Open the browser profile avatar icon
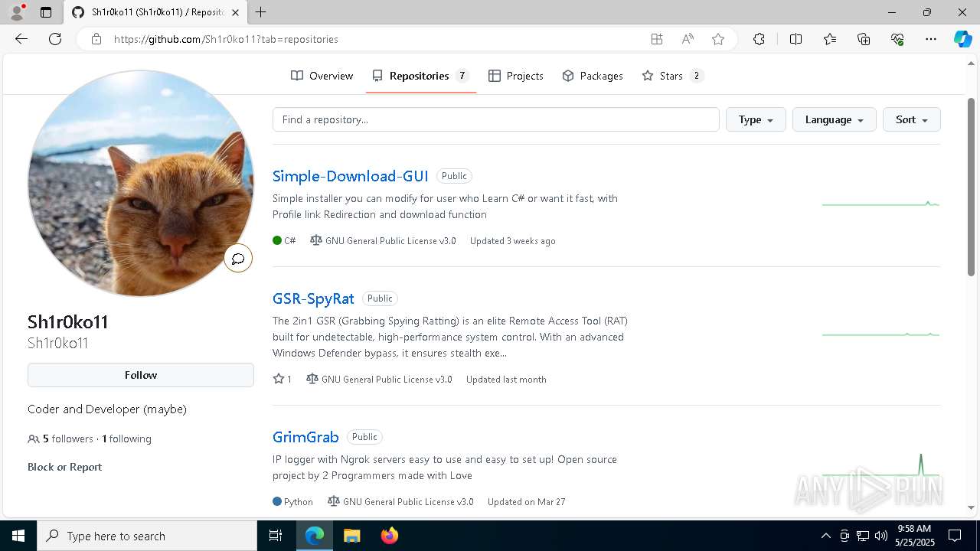The height and width of the screenshot is (551, 980). pos(17,12)
